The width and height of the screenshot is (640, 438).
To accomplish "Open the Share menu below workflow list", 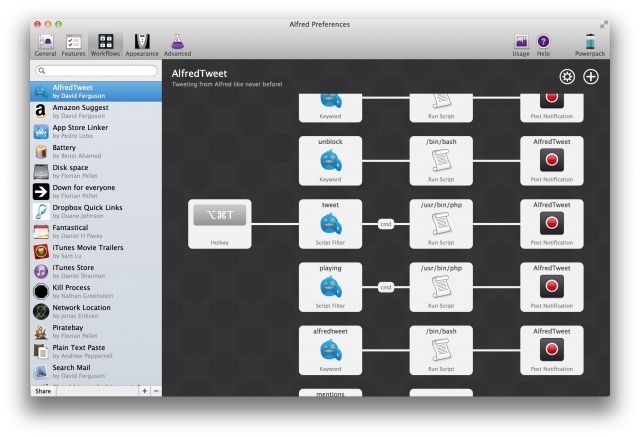I will [44, 391].
